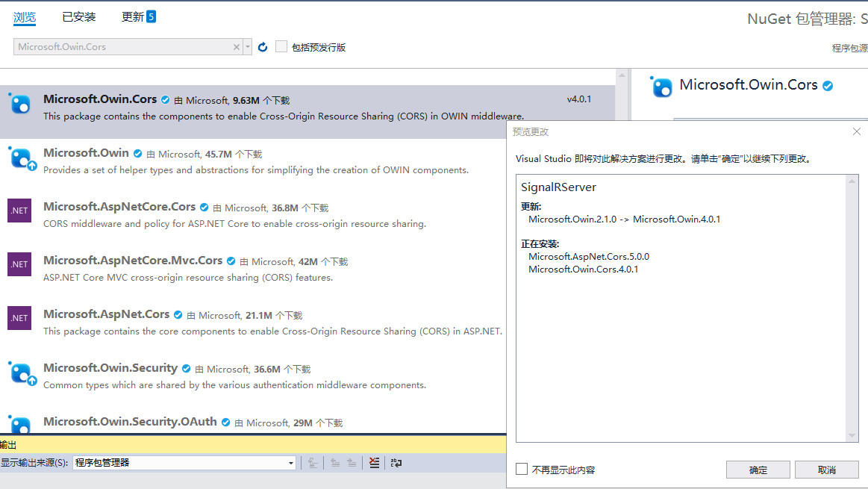Cancel the preview changes dialog
Image resolution: width=868 pixels, height=489 pixels.
click(x=825, y=470)
